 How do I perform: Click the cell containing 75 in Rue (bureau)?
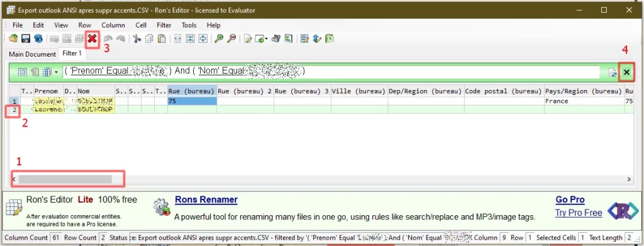pyautogui.click(x=192, y=101)
